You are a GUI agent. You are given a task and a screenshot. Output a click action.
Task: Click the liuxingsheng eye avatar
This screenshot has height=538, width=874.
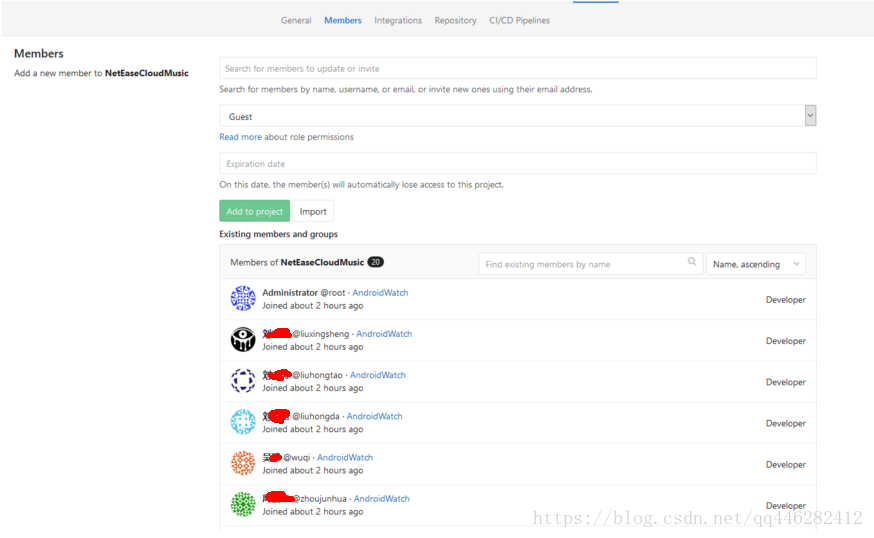(243, 340)
